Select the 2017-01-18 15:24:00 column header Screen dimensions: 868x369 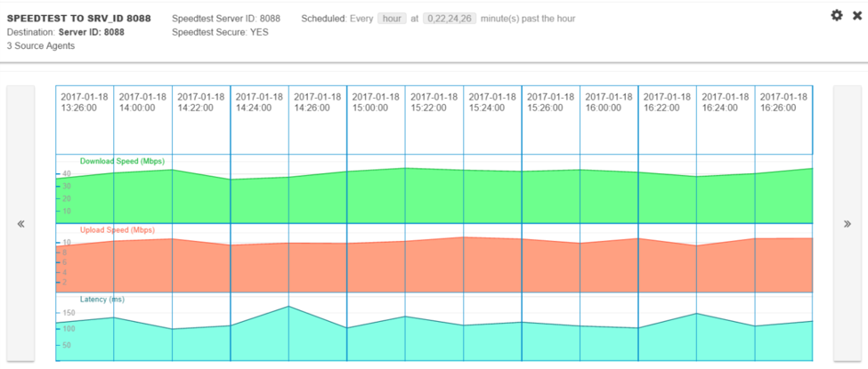click(x=492, y=119)
